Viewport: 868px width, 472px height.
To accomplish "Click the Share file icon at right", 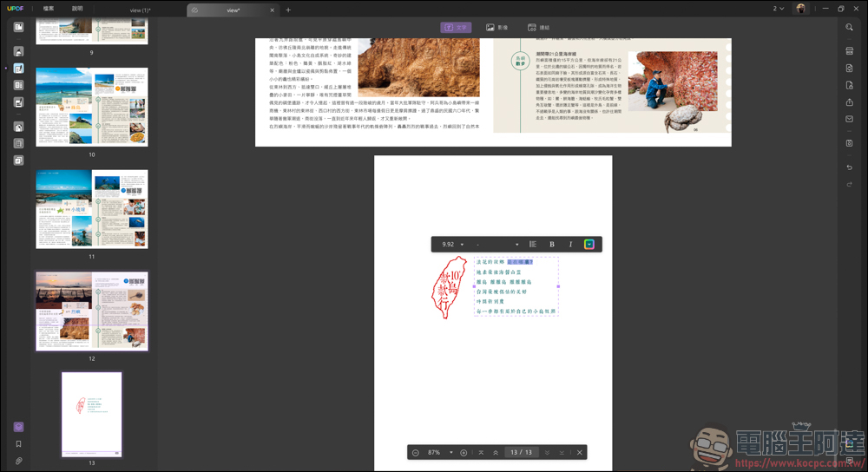I will 849,102.
